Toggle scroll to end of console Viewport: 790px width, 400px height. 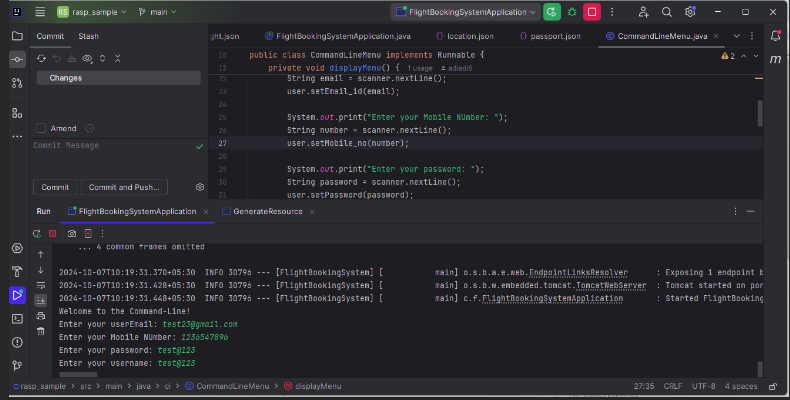41,301
